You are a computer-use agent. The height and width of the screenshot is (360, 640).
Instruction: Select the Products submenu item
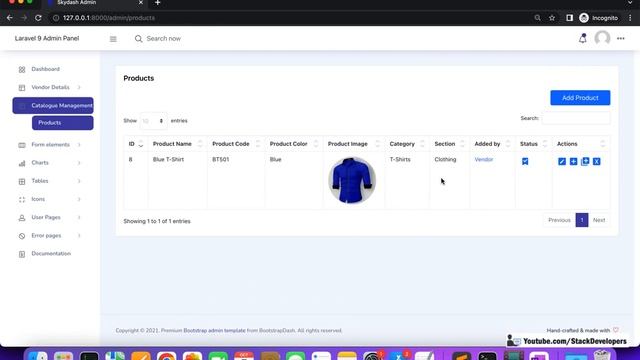[x=62, y=123]
